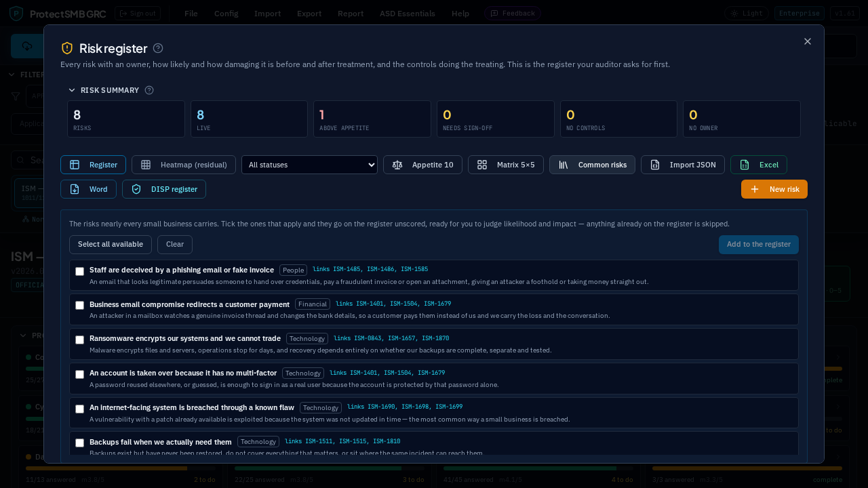Click the Appetite 10 button
Screen dimensions: 868x488
[422, 165]
